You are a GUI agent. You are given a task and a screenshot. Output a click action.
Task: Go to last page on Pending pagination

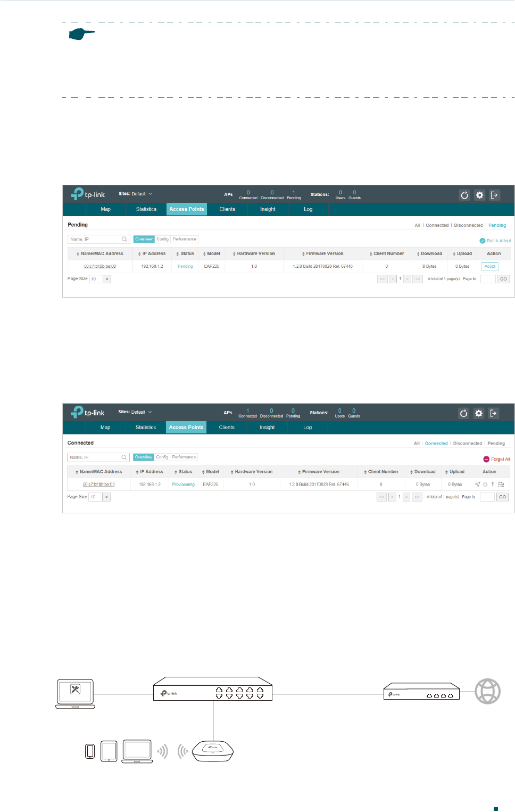(418, 279)
